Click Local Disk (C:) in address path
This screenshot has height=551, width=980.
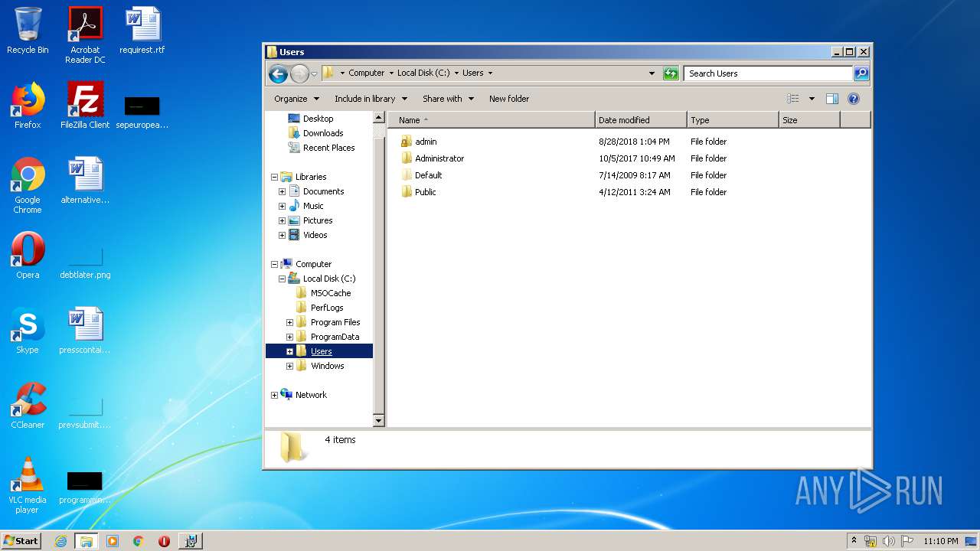[423, 73]
